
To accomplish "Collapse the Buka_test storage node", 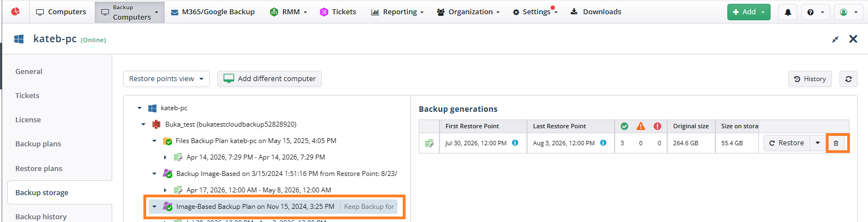I will pos(143,124).
